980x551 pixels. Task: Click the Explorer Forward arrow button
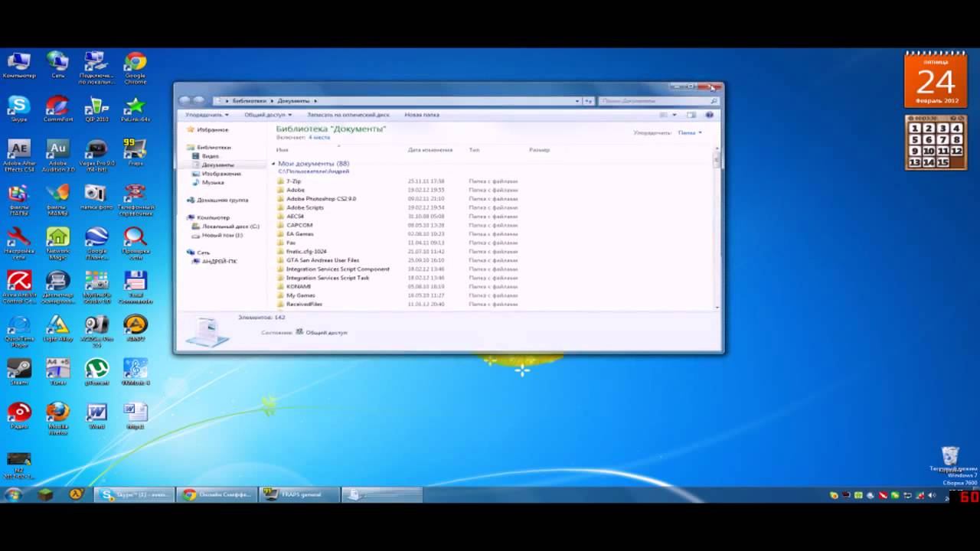coord(198,100)
